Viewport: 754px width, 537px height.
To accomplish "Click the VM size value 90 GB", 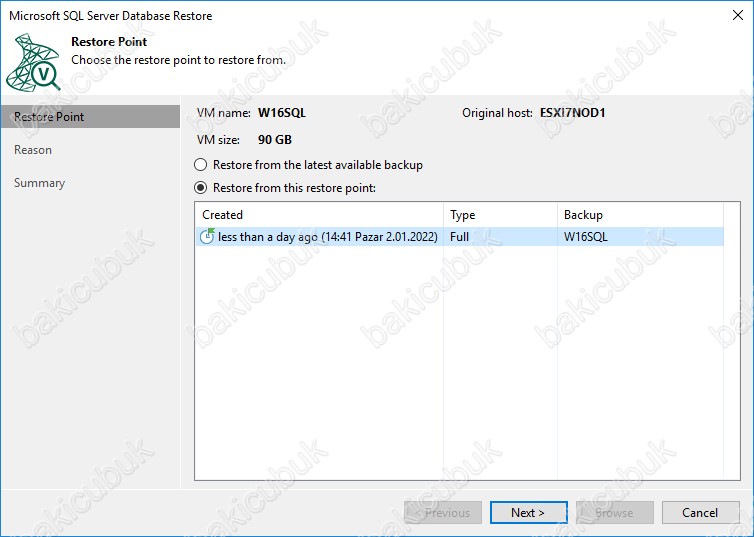I will point(275,140).
